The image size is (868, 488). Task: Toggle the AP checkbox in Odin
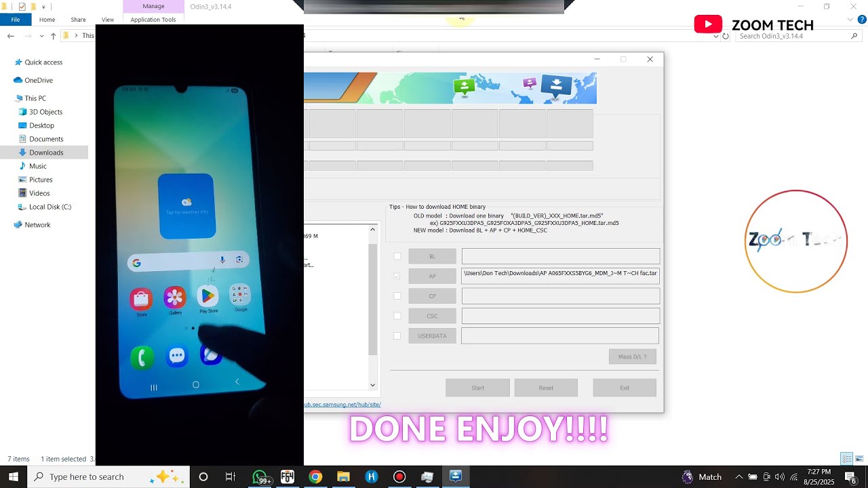coord(397,276)
